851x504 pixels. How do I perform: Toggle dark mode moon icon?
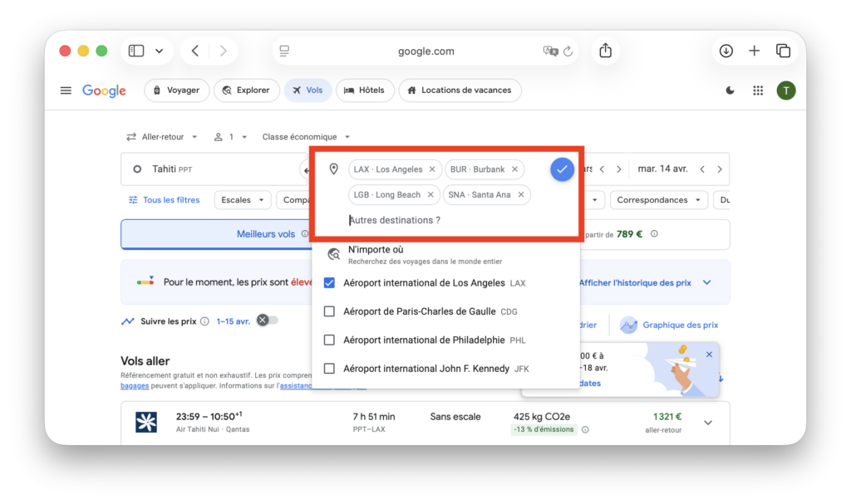pyautogui.click(x=730, y=91)
